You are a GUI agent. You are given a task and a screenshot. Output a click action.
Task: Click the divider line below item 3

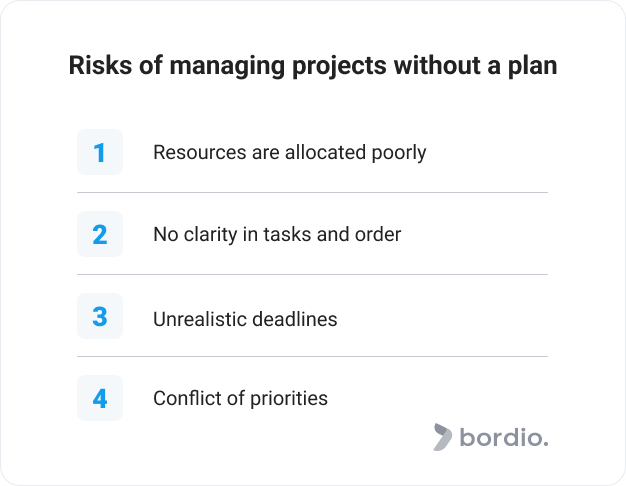point(312,356)
